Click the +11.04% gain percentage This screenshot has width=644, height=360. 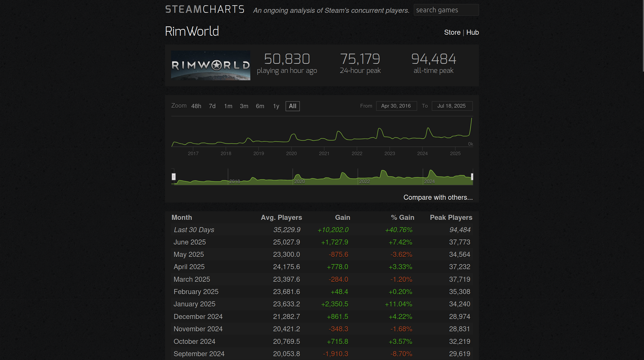coord(398,304)
